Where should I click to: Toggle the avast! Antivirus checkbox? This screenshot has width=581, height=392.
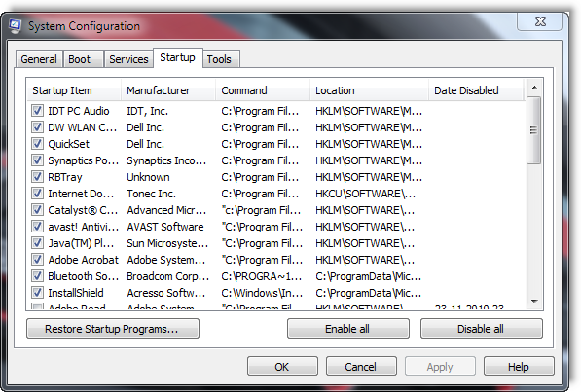(37, 226)
